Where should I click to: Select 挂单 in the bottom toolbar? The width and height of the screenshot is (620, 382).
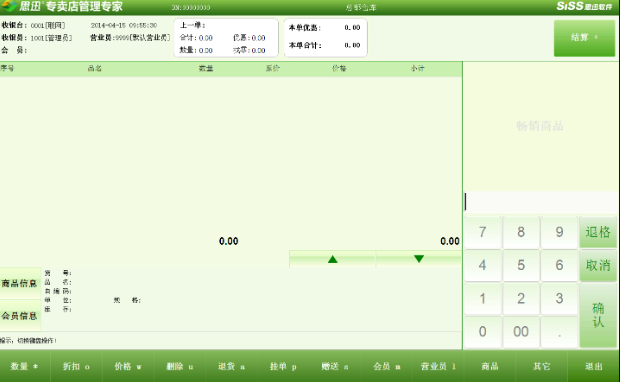pyautogui.click(x=283, y=367)
